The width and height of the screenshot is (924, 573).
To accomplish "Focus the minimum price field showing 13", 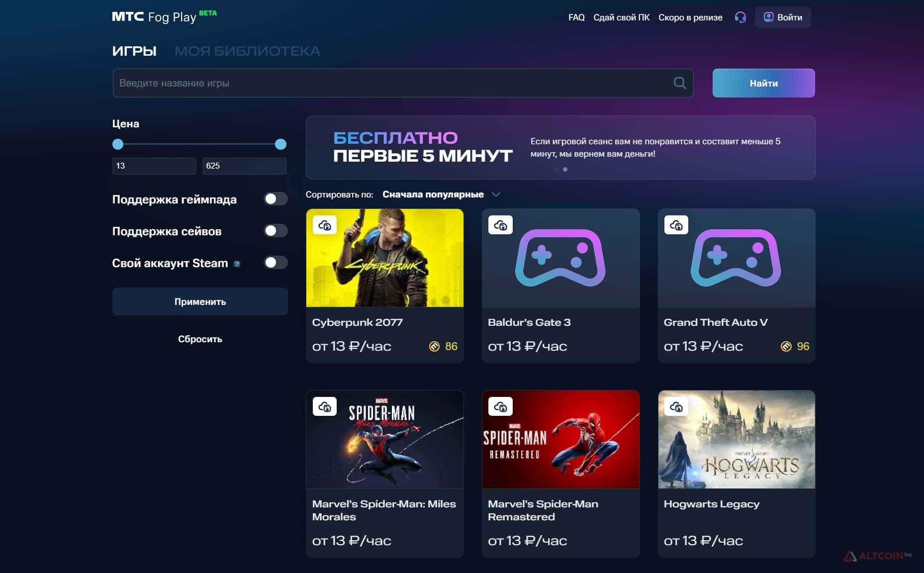I will 154,166.
